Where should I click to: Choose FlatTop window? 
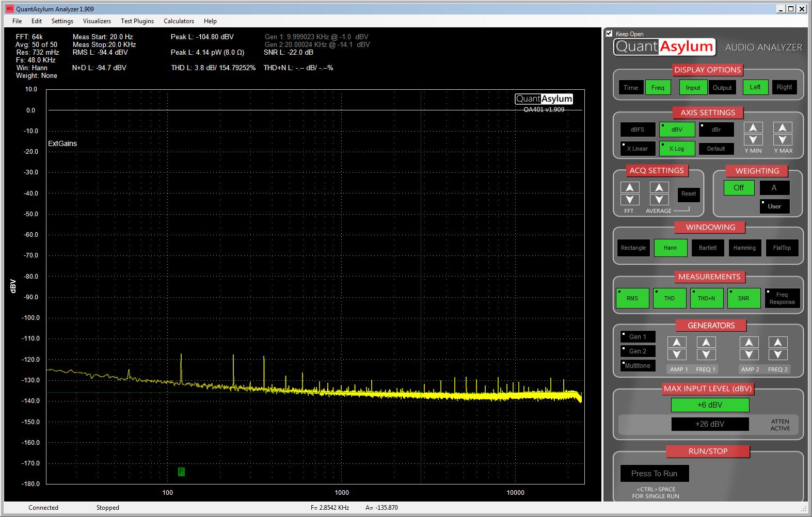pyautogui.click(x=782, y=248)
